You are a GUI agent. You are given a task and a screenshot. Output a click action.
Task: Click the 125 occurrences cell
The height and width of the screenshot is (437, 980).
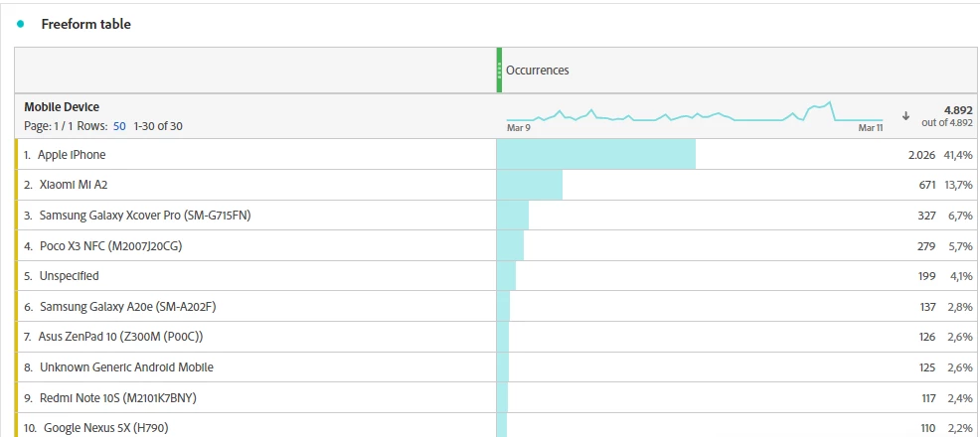click(x=927, y=367)
